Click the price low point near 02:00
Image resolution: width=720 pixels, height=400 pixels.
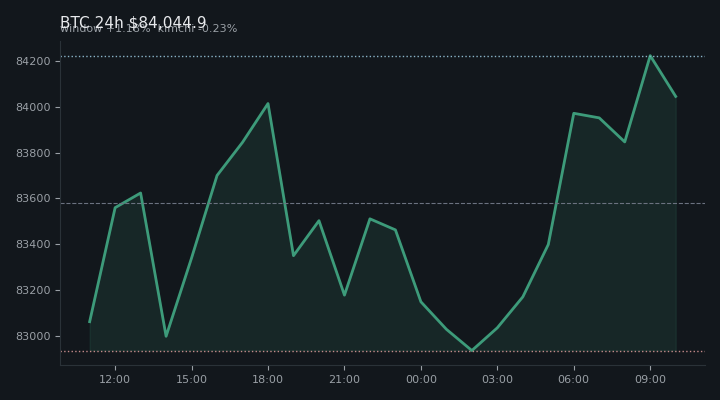click(472, 350)
